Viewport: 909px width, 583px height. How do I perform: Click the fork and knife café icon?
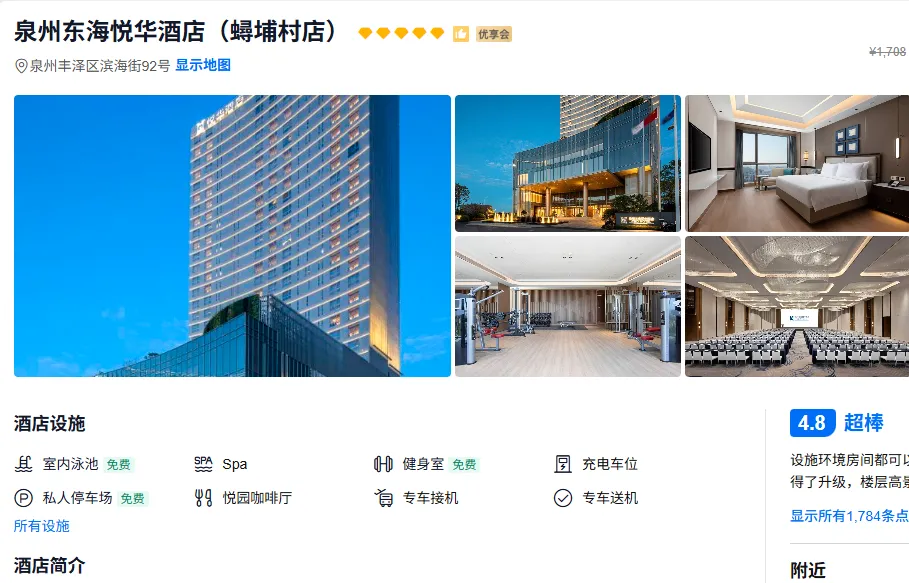[203, 498]
